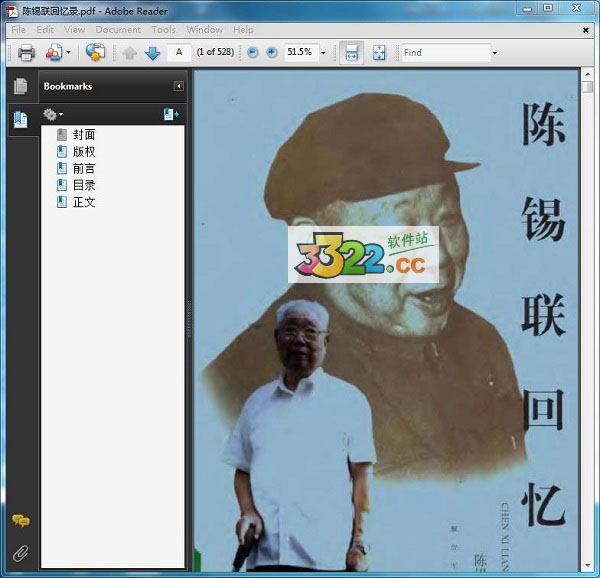This screenshot has width=600, height=578.
Task: Open the bookmarks gear options menu
Action: 53,115
